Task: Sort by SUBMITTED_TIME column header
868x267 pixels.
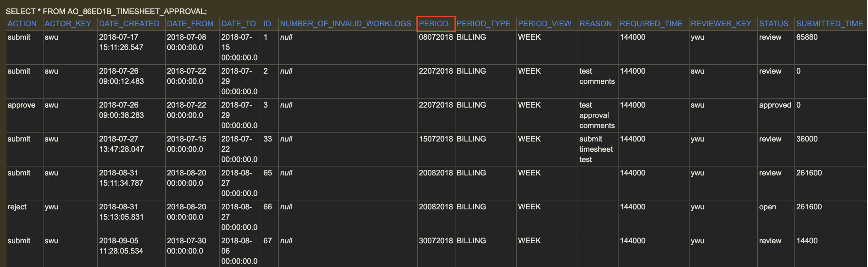Action: [829, 24]
